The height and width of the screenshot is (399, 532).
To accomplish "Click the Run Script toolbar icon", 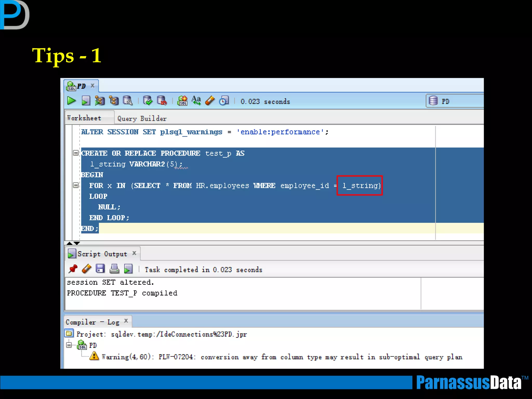I will coord(86,101).
